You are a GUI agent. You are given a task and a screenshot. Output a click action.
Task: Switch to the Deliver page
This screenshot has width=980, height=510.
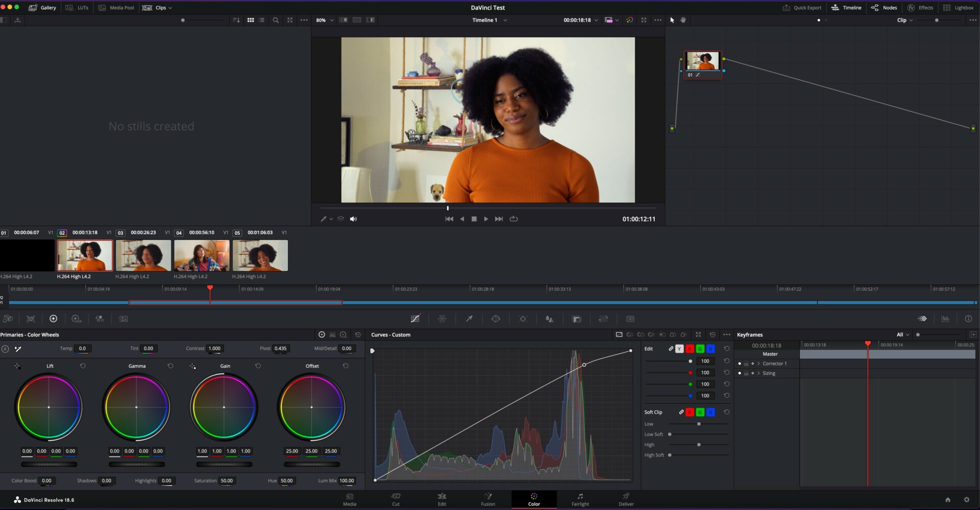pos(626,499)
